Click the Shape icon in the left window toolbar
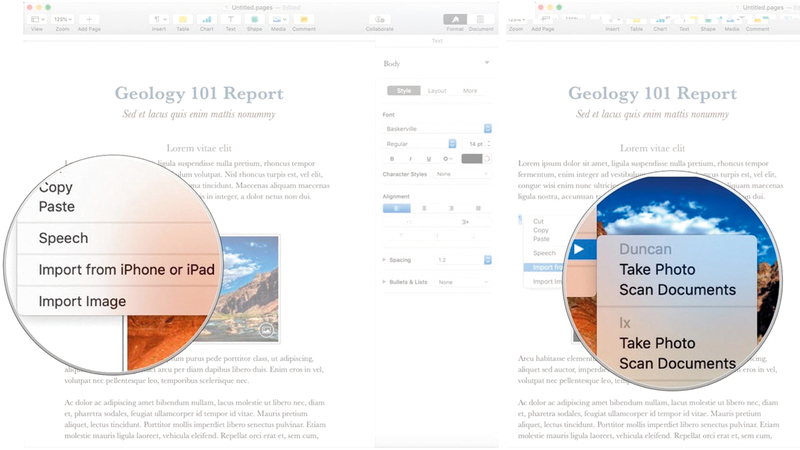This screenshot has height=450, width=800. click(255, 19)
